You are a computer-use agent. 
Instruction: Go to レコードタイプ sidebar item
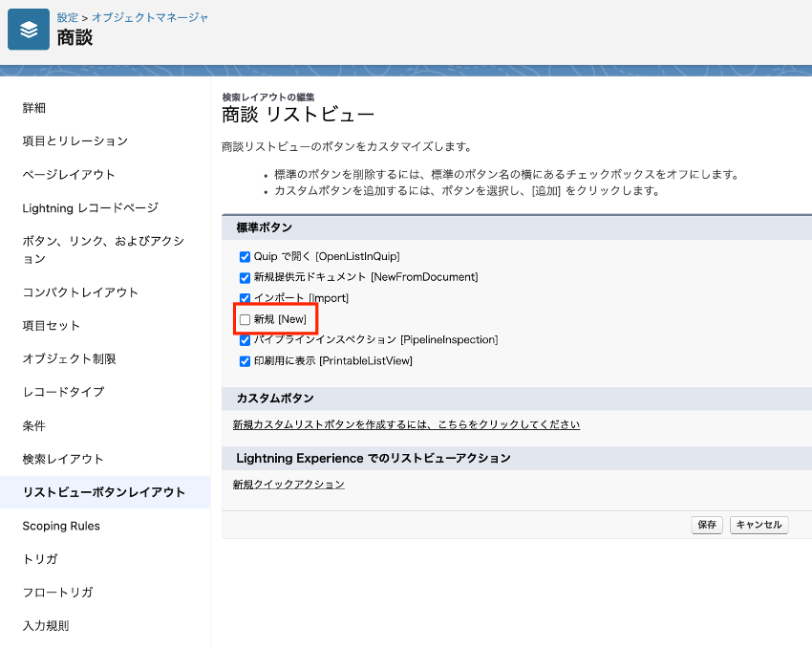pyautogui.click(x=63, y=392)
